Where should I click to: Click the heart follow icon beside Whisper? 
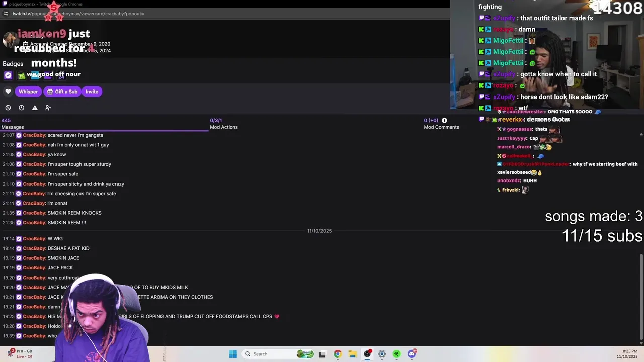[8, 92]
